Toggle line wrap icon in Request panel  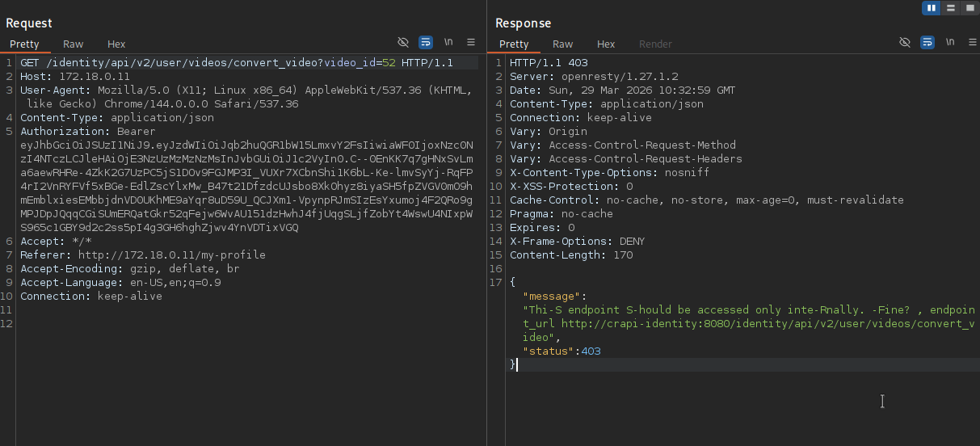426,42
